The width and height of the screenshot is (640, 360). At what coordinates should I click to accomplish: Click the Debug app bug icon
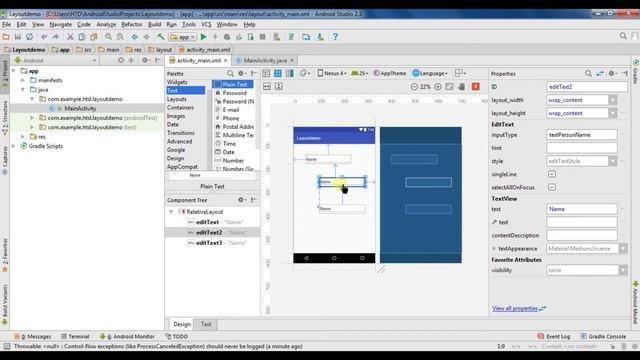point(227,37)
